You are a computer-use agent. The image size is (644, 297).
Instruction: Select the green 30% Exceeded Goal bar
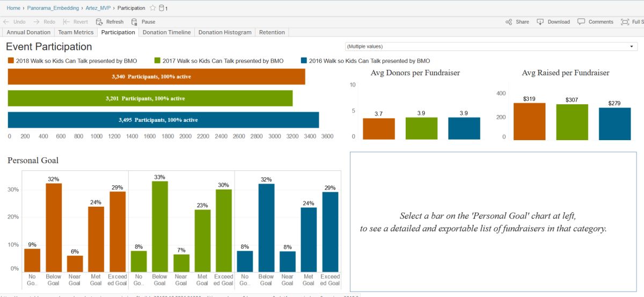(224, 231)
